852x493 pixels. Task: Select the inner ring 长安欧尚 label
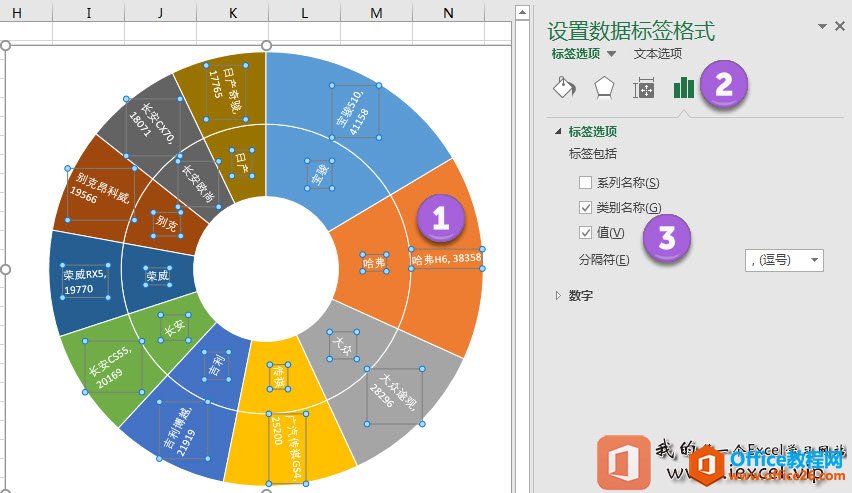(198, 184)
